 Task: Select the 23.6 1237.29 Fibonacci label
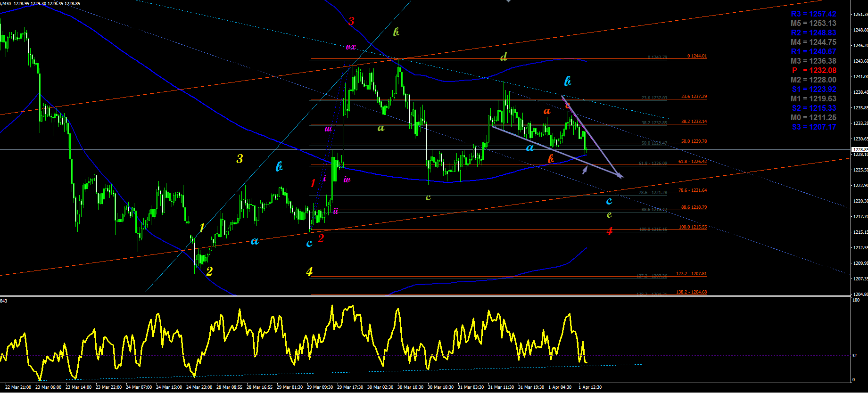[694, 97]
